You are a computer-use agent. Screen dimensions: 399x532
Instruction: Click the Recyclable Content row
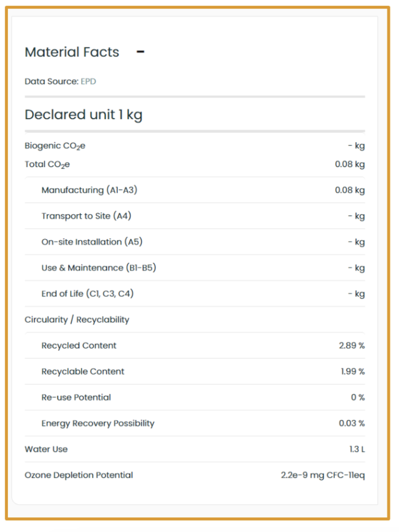83,372
